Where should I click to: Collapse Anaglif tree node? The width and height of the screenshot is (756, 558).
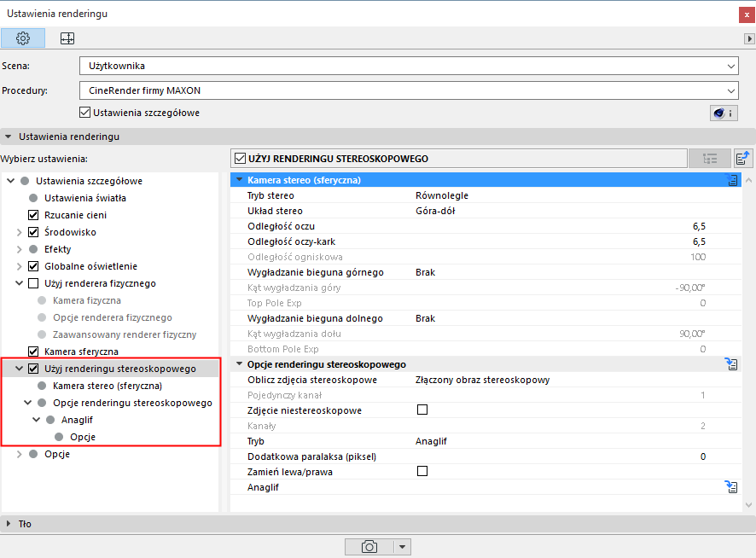coord(36,420)
